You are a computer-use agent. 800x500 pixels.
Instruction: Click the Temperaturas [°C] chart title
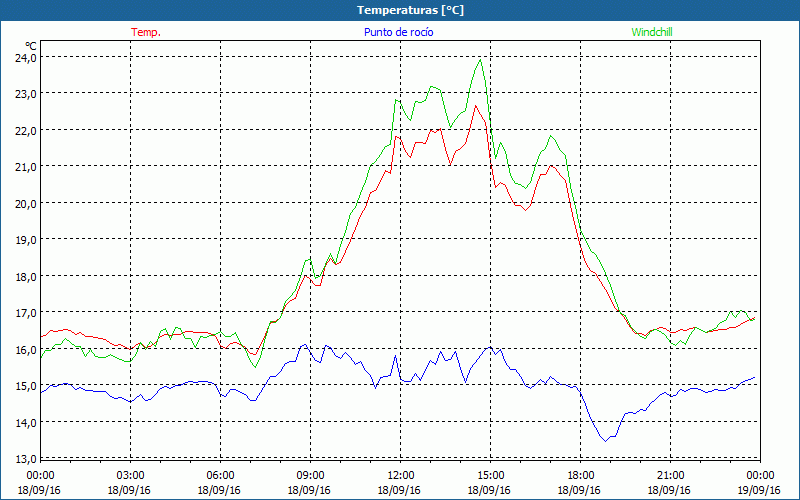pyautogui.click(x=410, y=10)
